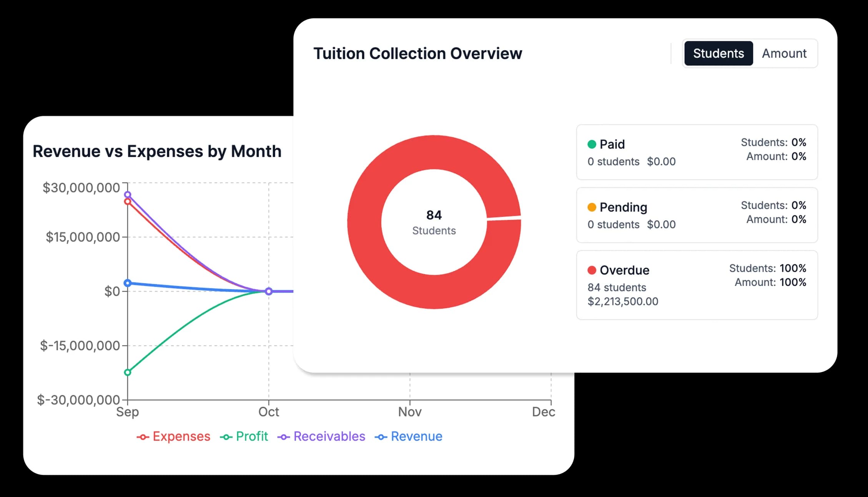The width and height of the screenshot is (868, 497).
Task: Click the $15,000,000 axis label
Action: (83, 237)
